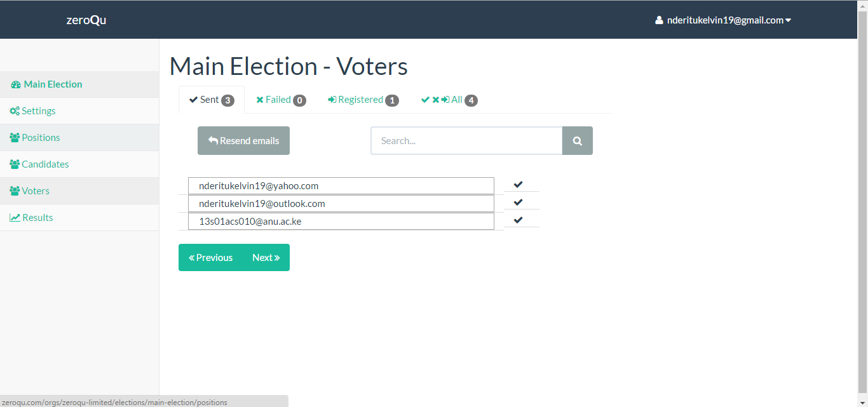The width and height of the screenshot is (868, 407).
Task: Go to the Next page
Action: pos(266,258)
